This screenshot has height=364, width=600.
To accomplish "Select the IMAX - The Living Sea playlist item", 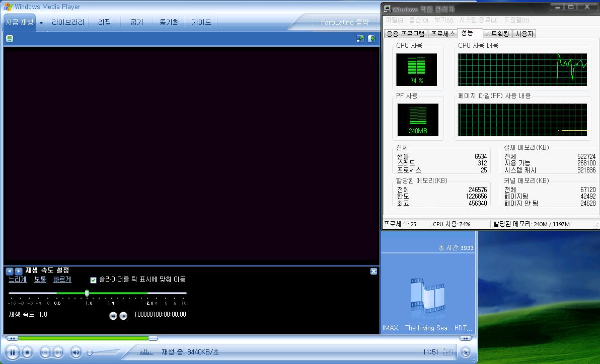I will pos(427,328).
